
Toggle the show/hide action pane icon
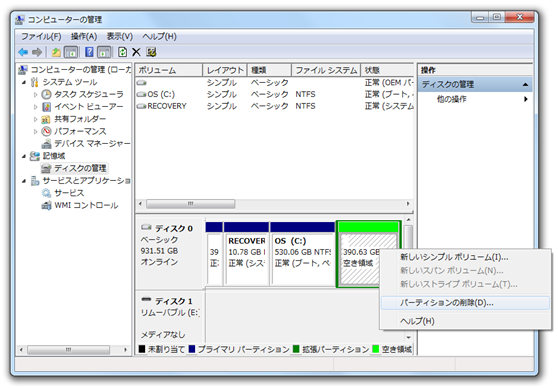tap(104, 52)
